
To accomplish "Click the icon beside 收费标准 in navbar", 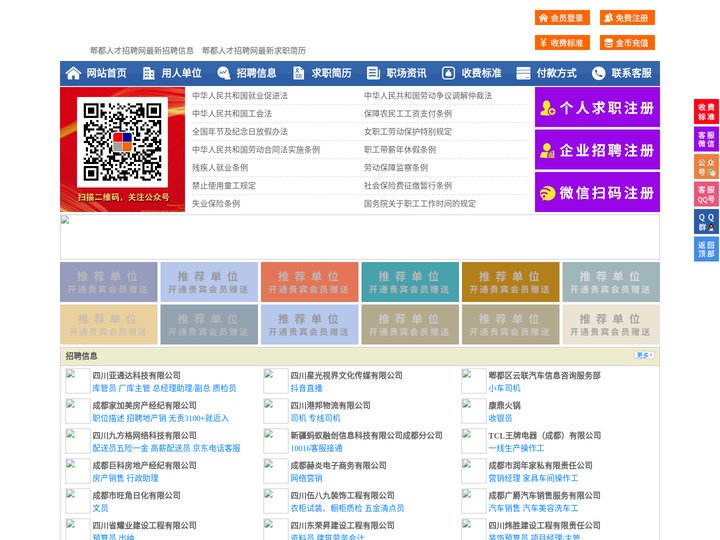I will (448, 73).
